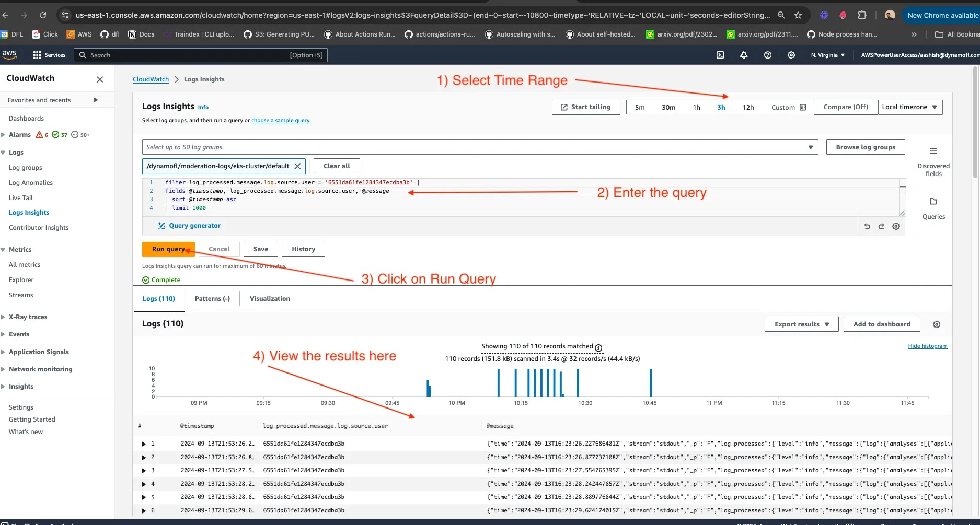Viewport: 980px width, 525px height.
Task: Select the 3h time range
Action: pos(721,107)
